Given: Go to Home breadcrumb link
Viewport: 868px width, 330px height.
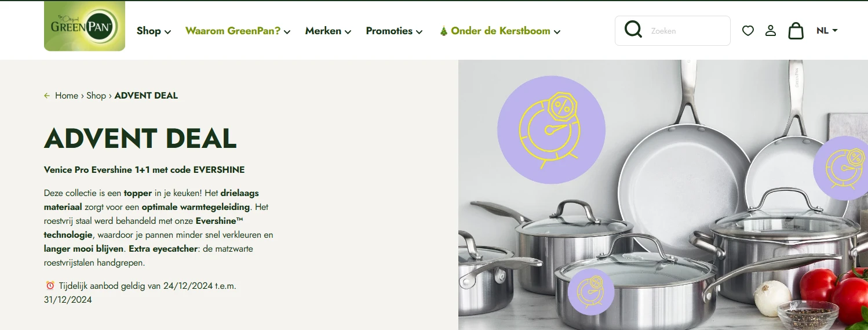Looking at the screenshot, I should [x=67, y=96].
